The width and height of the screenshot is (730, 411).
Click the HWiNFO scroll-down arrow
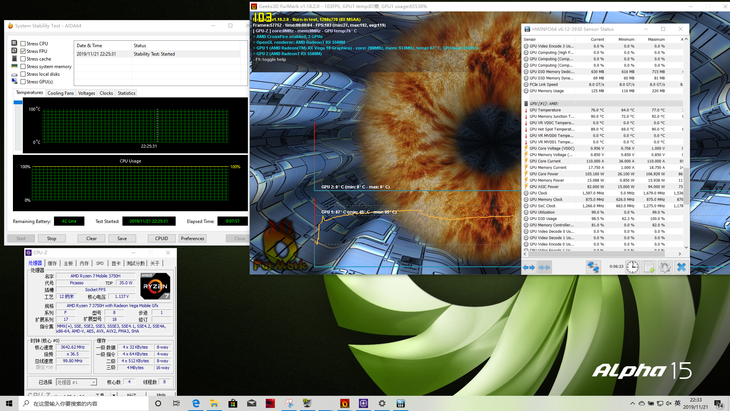tap(686, 247)
